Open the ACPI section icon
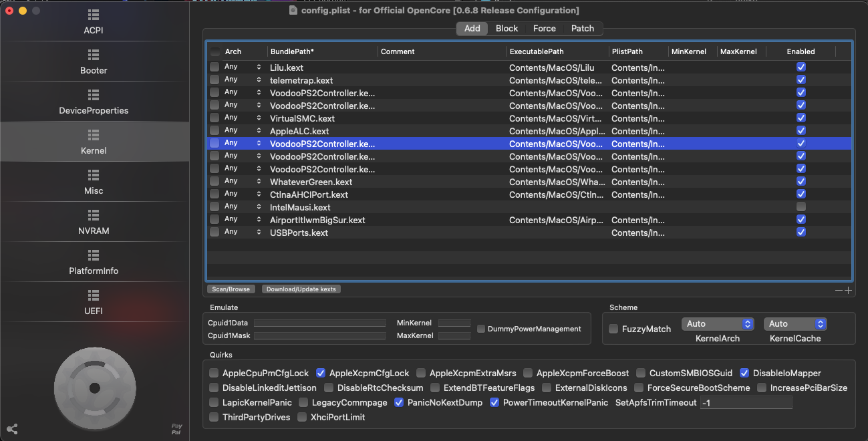Screen dimensions: 868x441 coord(94,15)
